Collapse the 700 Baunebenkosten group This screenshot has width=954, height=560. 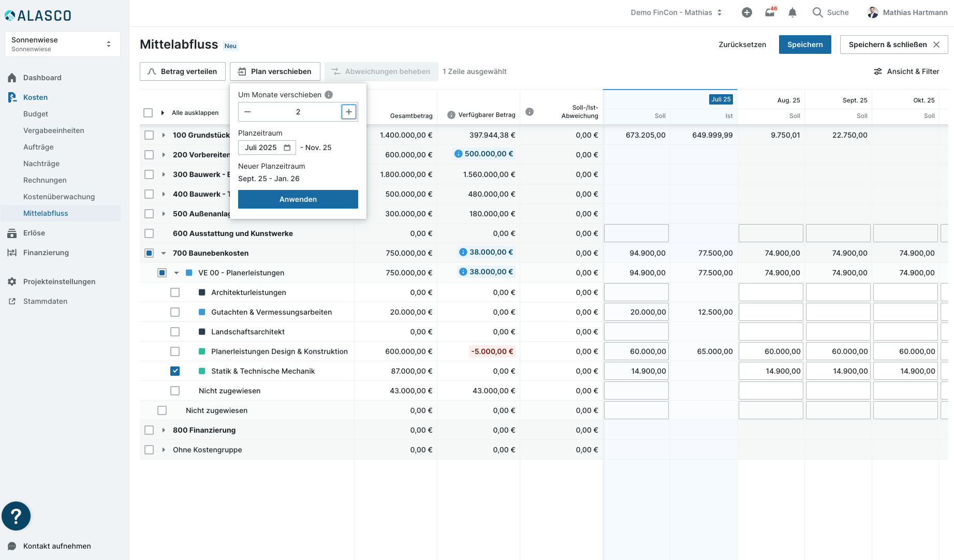click(164, 253)
